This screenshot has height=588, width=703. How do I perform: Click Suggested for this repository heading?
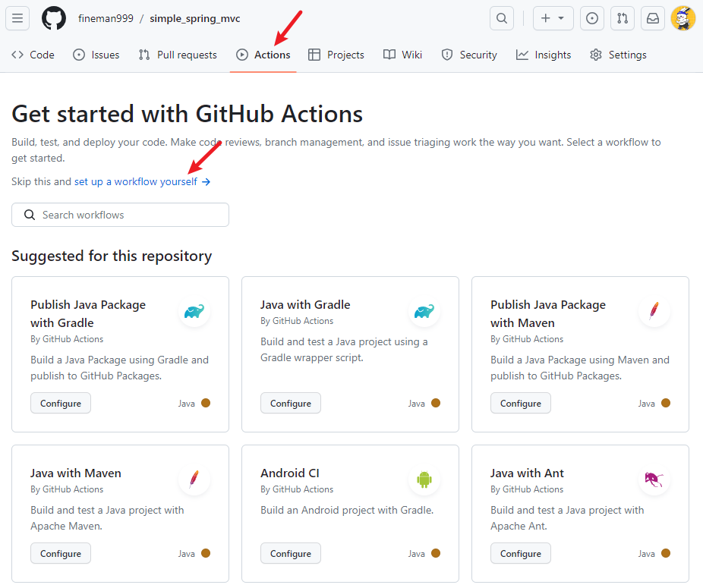[112, 256]
